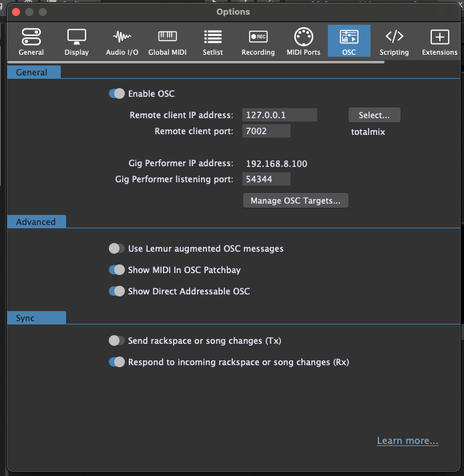Edit the Gig Performer listening port field

pos(266,179)
